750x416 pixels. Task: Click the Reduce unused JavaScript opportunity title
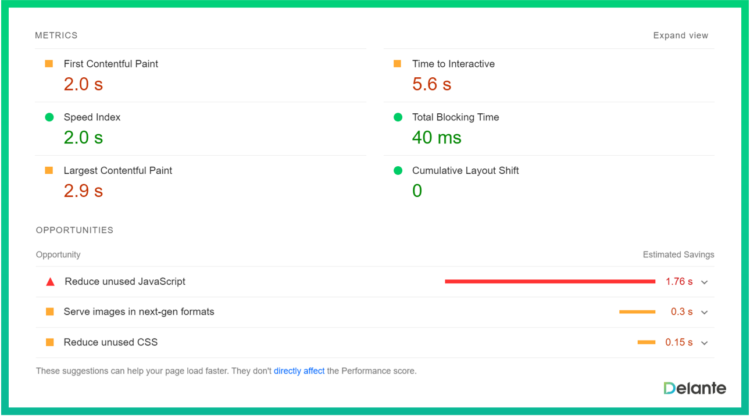coord(125,282)
